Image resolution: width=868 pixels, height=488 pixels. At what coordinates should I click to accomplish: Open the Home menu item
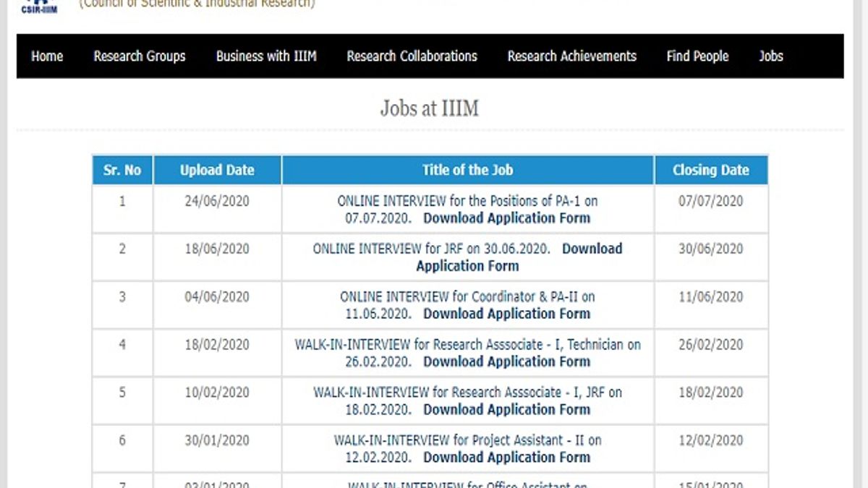[46, 56]
